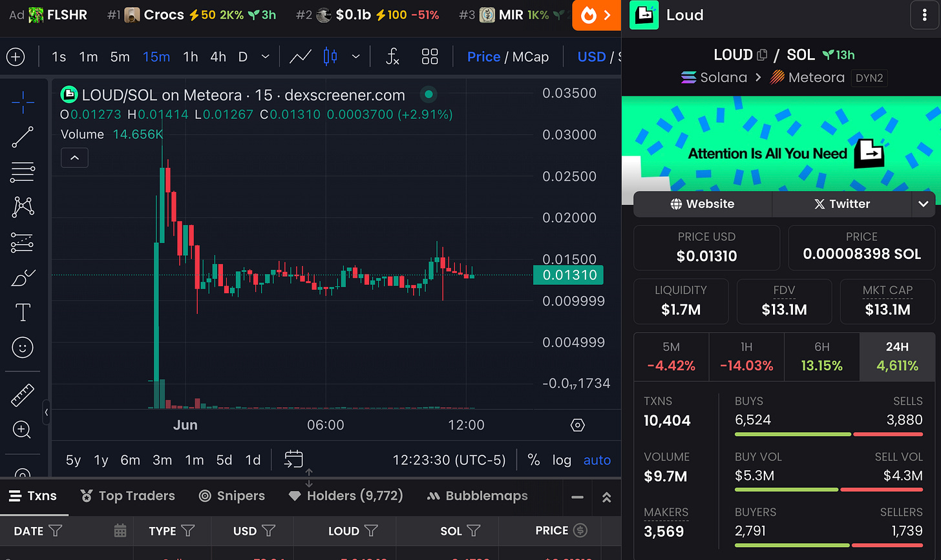Add a symbol with plus icon

click(16, 57)
